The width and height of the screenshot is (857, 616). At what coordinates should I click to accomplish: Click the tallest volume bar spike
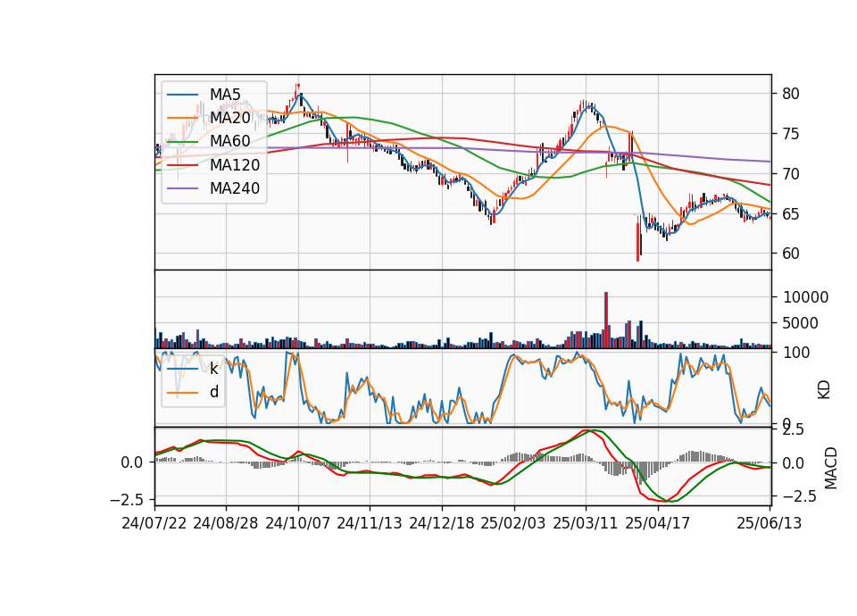point(606,320)
